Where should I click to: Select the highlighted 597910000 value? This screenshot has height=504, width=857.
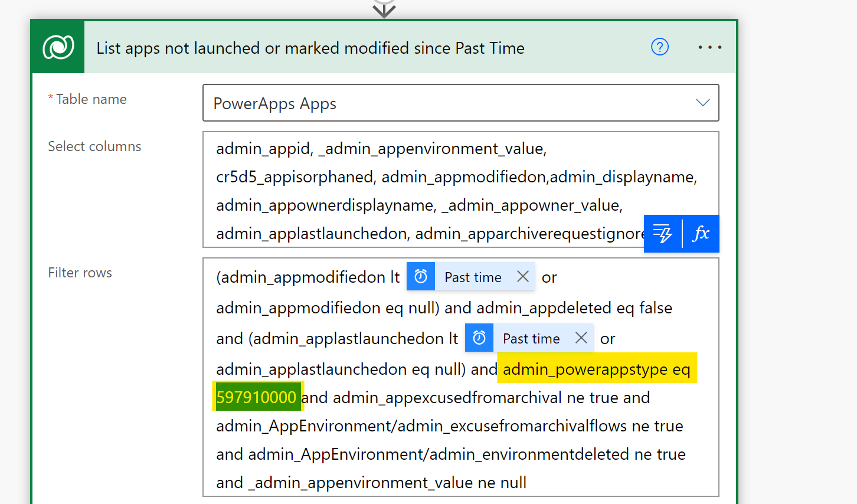pos(257,397)
